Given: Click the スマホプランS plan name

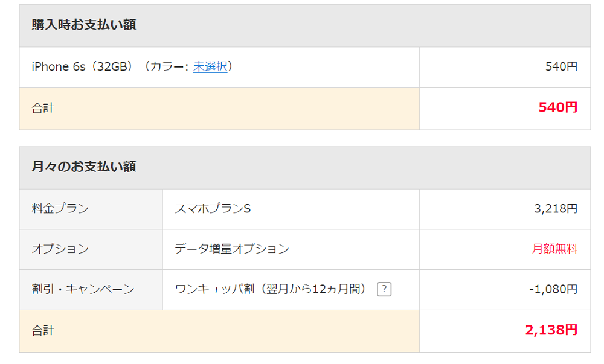Looking at the screenshot, I should point(213,209).
